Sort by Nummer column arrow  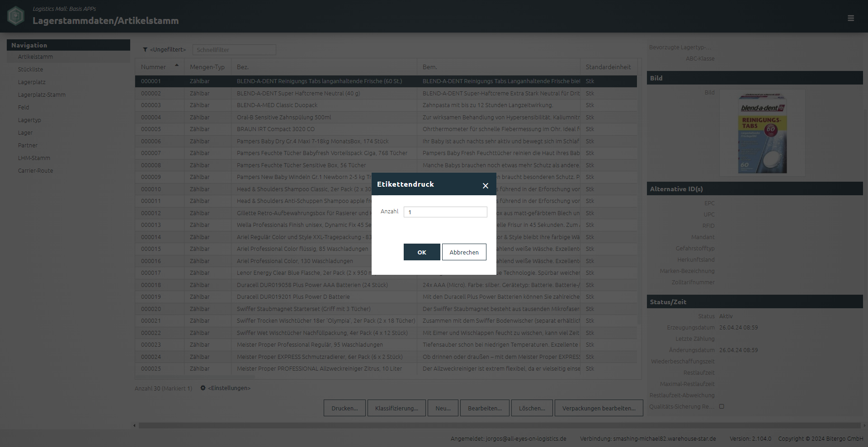tap(177, 66)
